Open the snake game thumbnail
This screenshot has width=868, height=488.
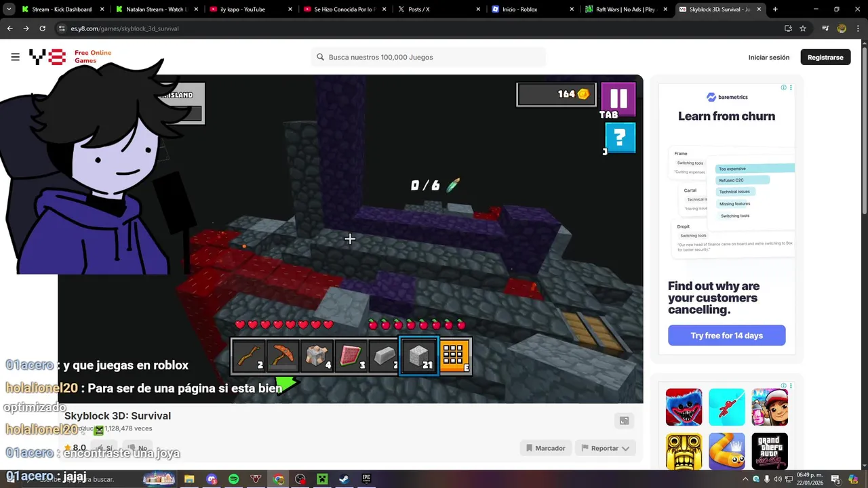[727, 451]
